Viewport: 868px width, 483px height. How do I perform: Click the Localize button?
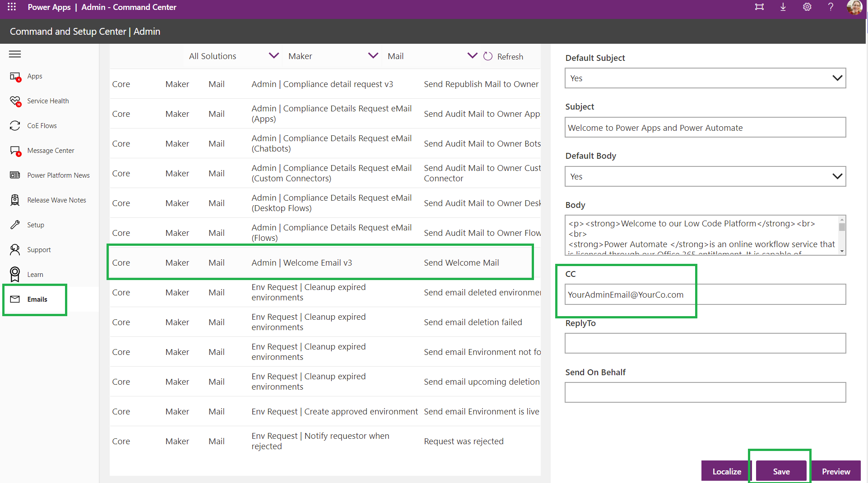(727, 471)
